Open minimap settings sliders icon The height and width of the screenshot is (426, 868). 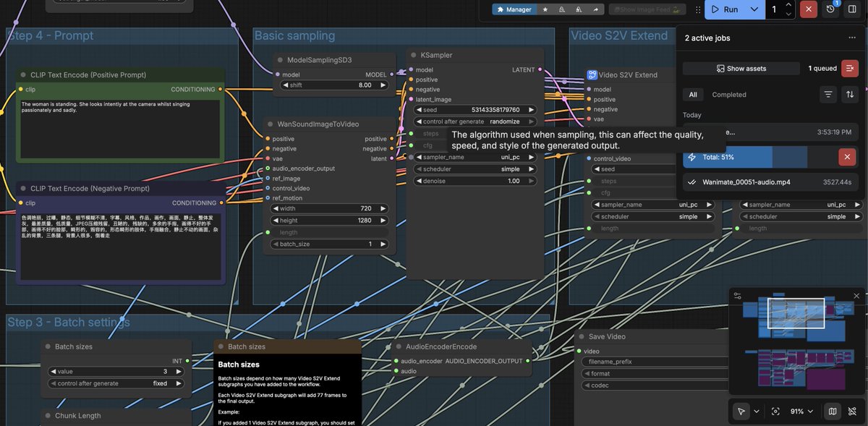point(737,296)
